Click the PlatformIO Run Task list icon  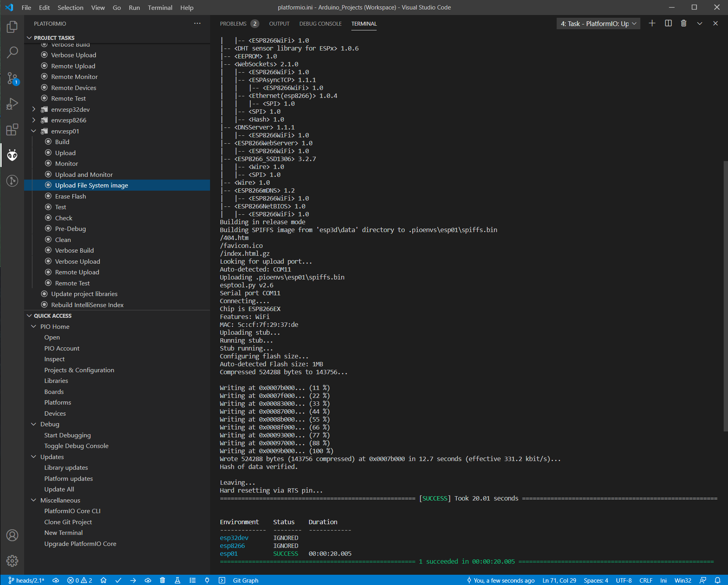[x=192, y=580]
